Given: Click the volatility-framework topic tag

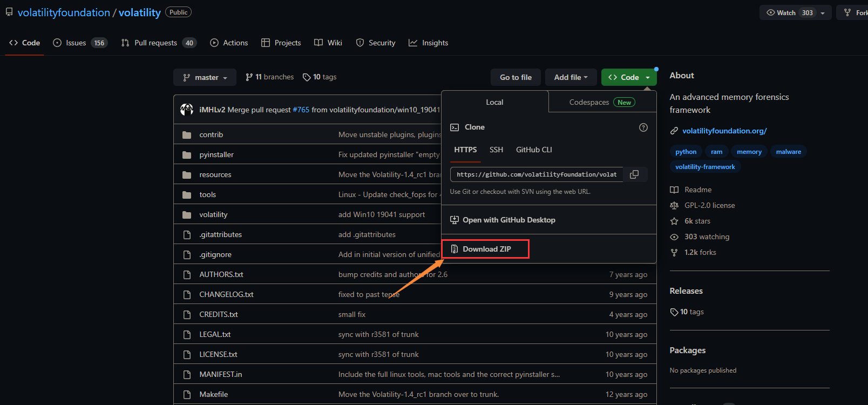Looking at the screenshot, I should tap(705, 167).
